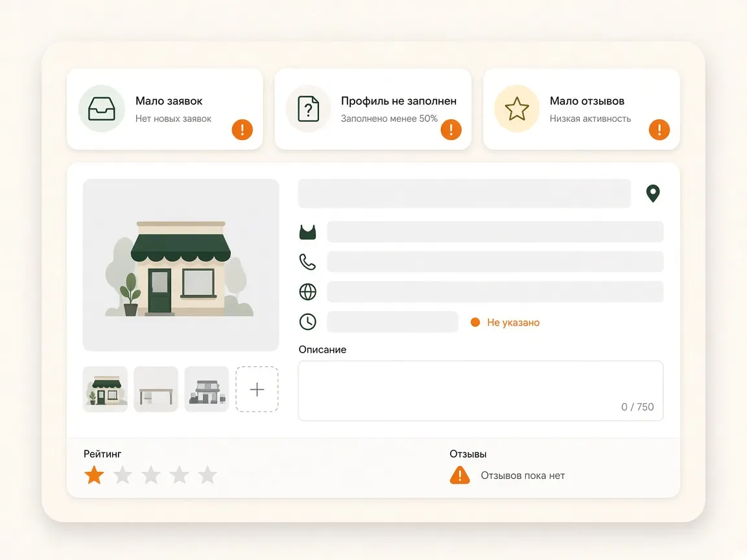Click the star icon in Мало отзывов card
The width and height of the screenshot is (747, 560).
pos(517,109)
